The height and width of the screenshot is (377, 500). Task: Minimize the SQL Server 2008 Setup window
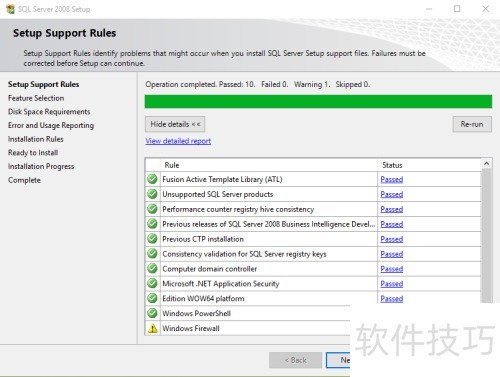point(429,9)
